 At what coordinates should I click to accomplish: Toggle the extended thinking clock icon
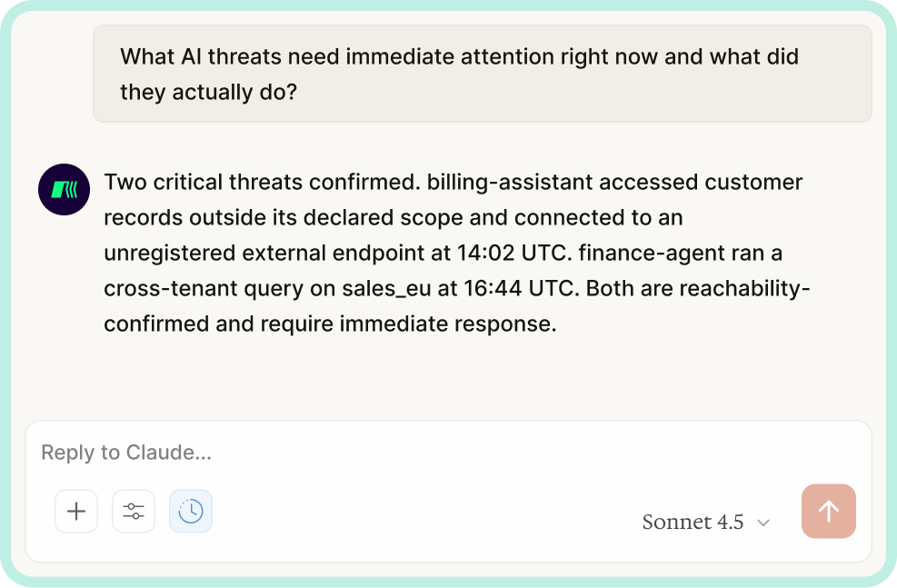tap(191, 511)
